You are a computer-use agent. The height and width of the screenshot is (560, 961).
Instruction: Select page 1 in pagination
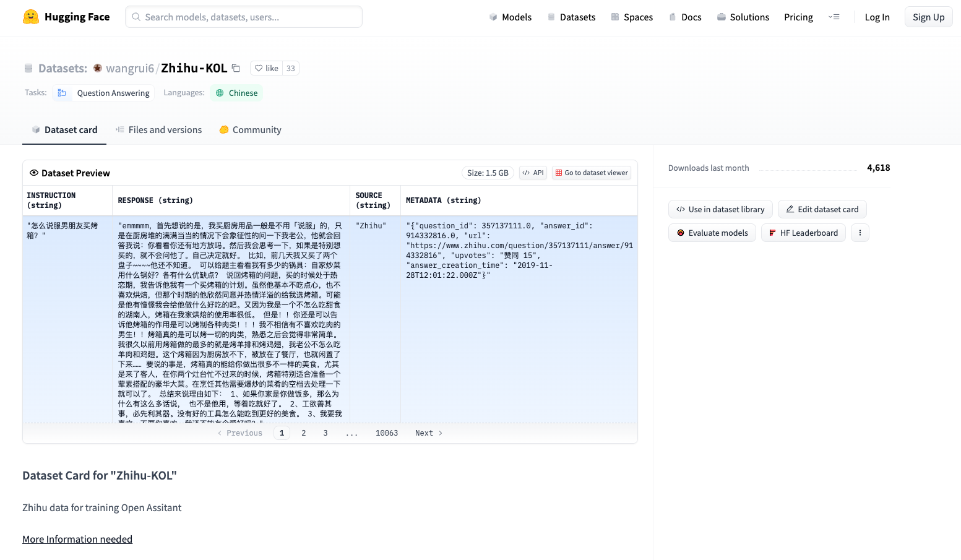pyautogui.click(x=282, y=433)
